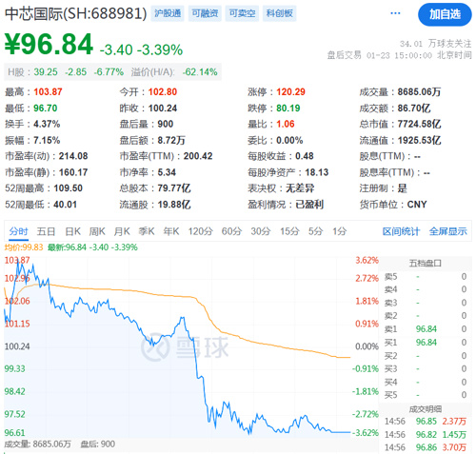Viewport: 476px width, 454px height.
Task: Select the 120分 chart tab
Action: tap(200, 231)
